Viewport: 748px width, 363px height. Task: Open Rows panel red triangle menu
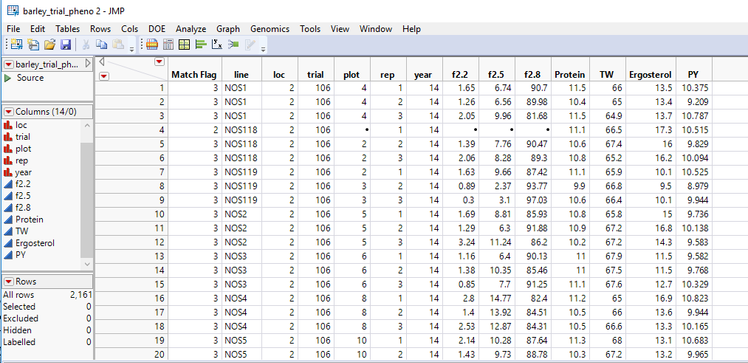click(x=9, y=281)
